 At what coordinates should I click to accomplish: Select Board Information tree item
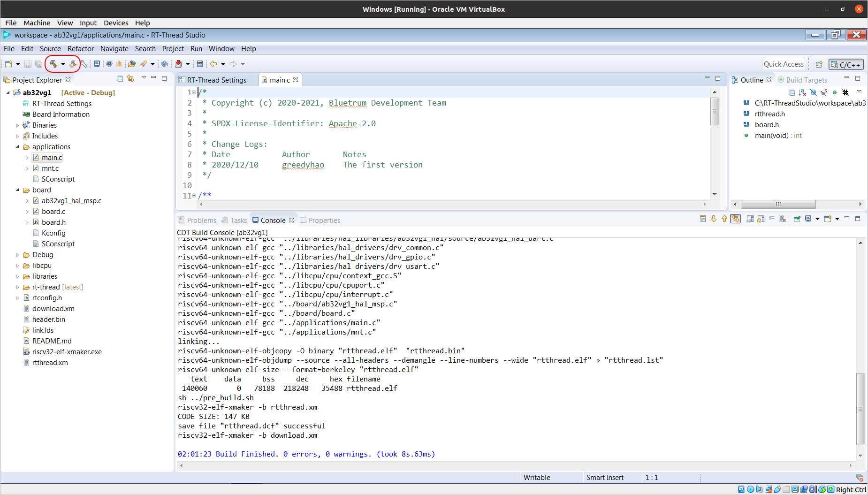pos(61,114)
